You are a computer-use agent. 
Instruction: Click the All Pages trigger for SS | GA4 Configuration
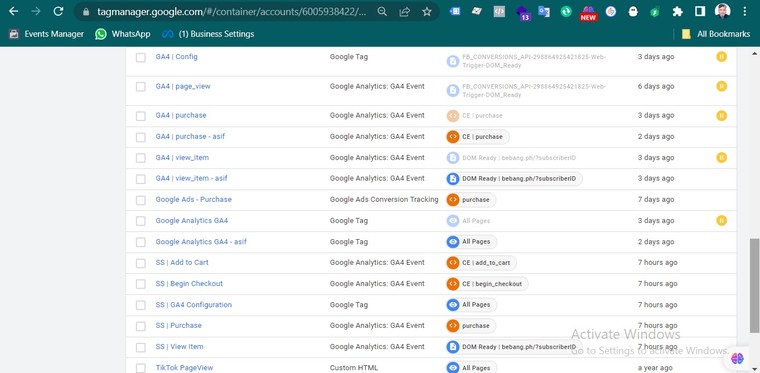(471, 305)
